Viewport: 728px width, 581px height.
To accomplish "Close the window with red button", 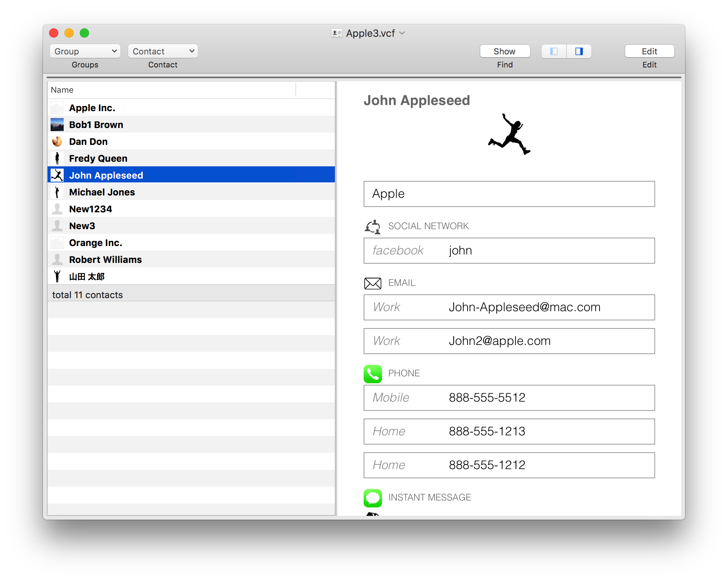I will point(54,33).
